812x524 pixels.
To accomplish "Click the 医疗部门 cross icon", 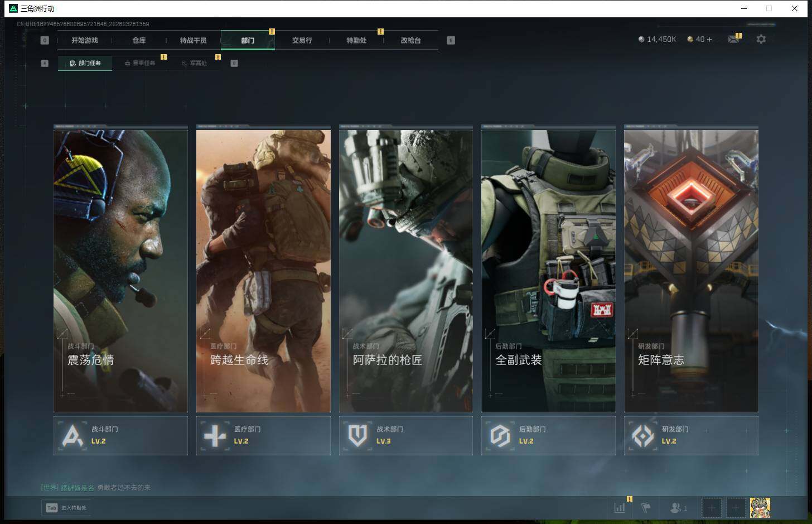I will point(215,435).
